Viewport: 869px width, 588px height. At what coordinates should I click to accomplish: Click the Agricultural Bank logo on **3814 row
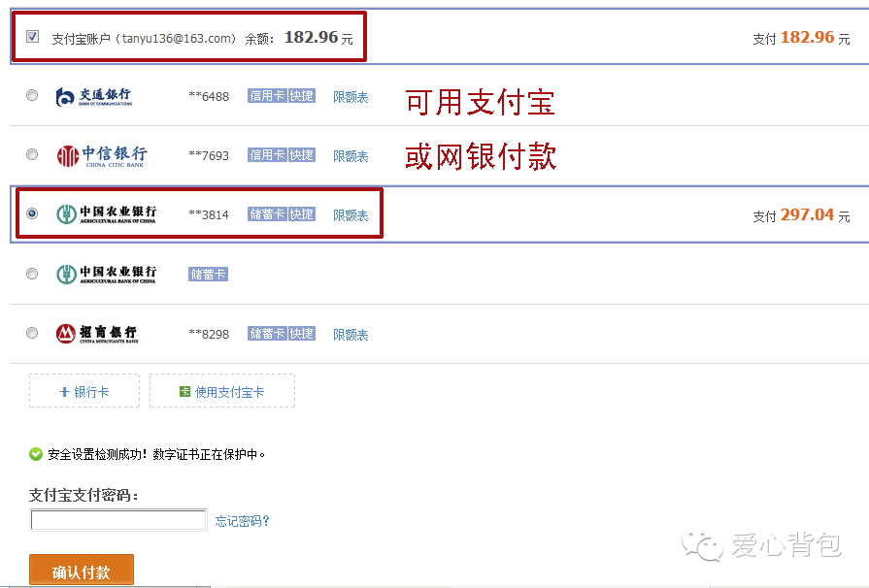107,213
